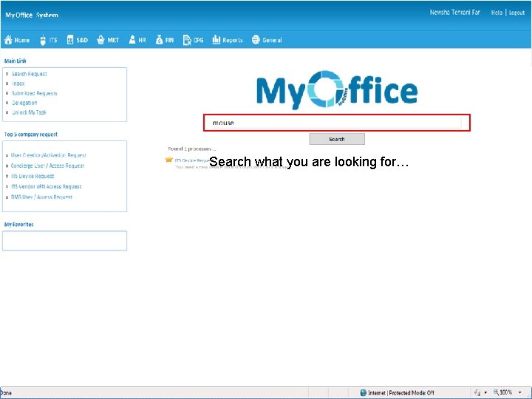Open ITS Device Request in Top 5 list

[x=33, y=176]
